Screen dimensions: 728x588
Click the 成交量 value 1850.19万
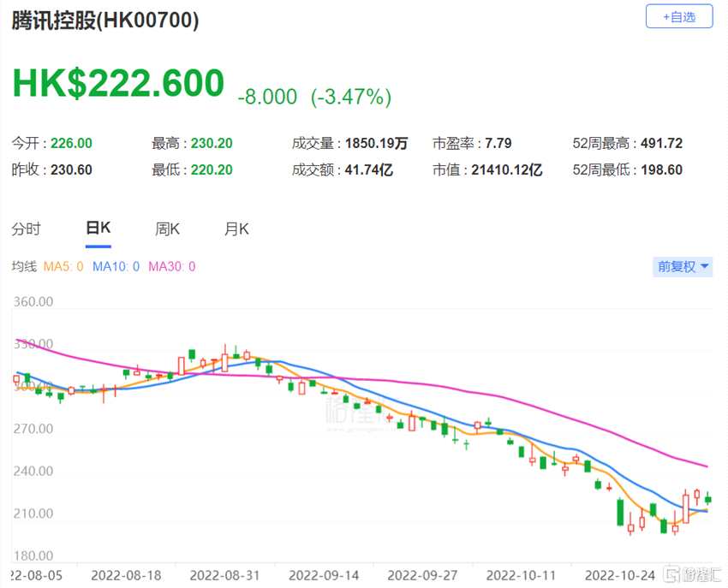point(376,143)
